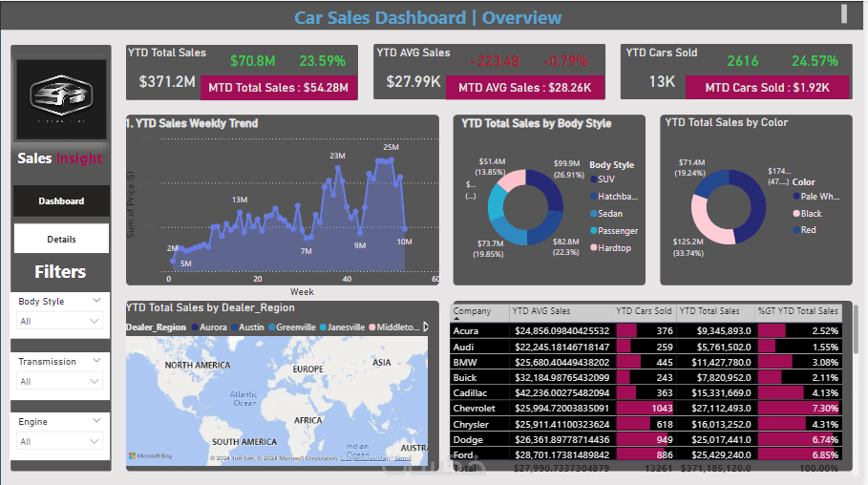Select the SUV legend marker
The image size is (868, 485).
coord(593,179)
